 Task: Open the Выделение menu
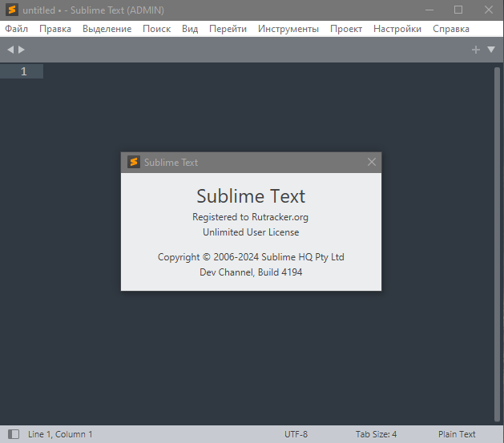point(107,29)
